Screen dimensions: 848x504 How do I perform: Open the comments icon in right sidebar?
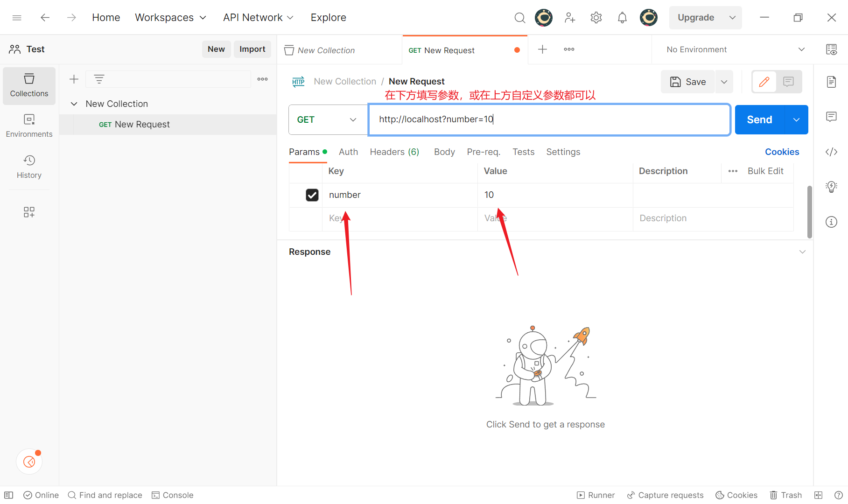[x=831, y=117]
